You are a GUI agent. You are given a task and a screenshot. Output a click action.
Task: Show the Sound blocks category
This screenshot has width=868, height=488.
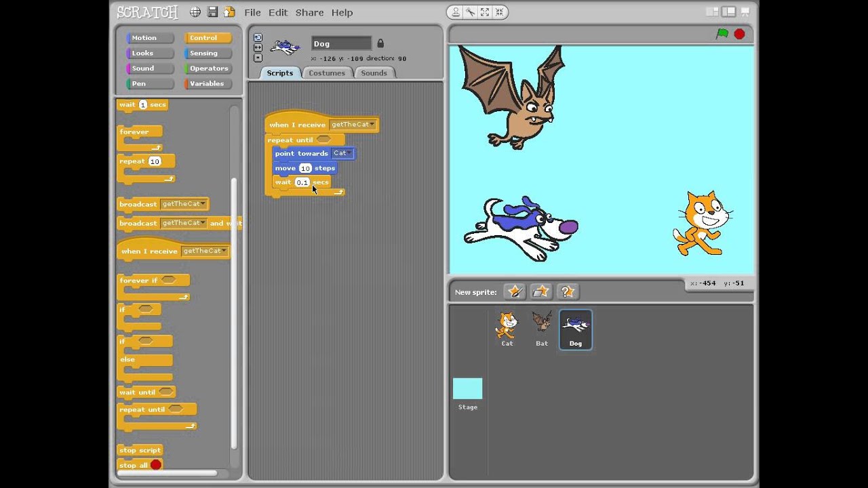150,68
